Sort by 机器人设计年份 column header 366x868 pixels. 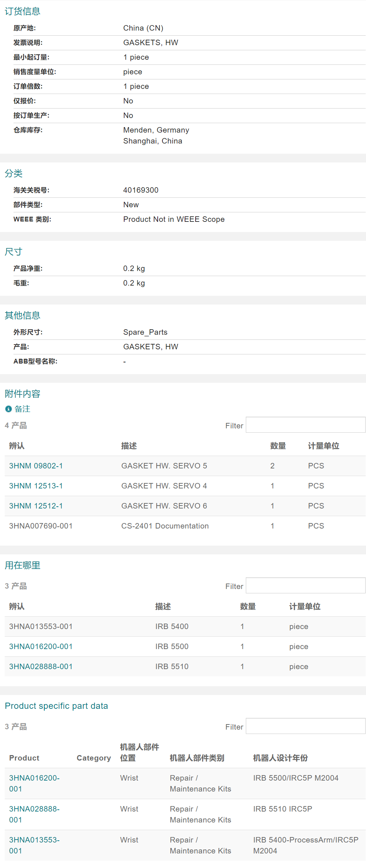tap(280, 758)
